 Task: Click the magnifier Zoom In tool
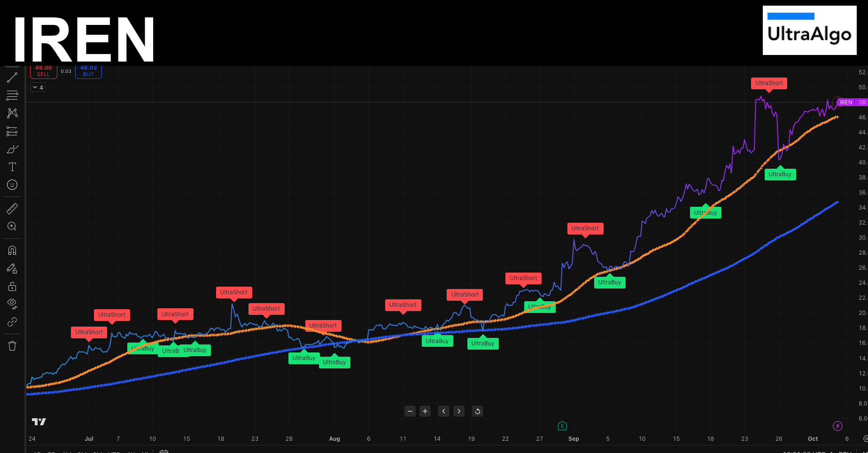12,226
